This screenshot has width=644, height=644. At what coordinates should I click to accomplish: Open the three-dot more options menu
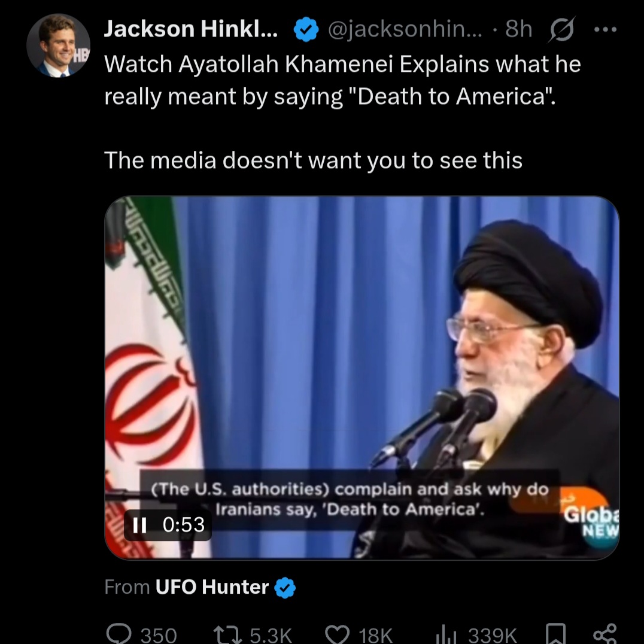605,29
